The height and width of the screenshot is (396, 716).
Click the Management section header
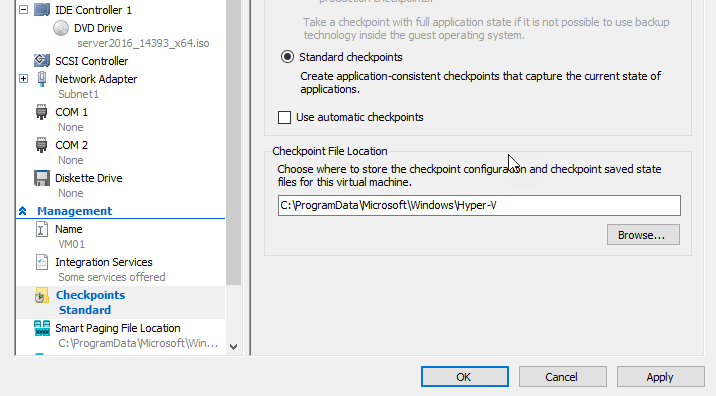(74, 211)
